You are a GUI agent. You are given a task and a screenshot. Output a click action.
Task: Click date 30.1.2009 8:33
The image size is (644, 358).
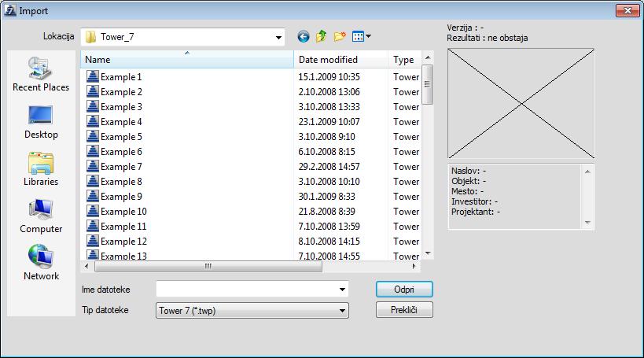pyautogui.click(x=326, y=197)
